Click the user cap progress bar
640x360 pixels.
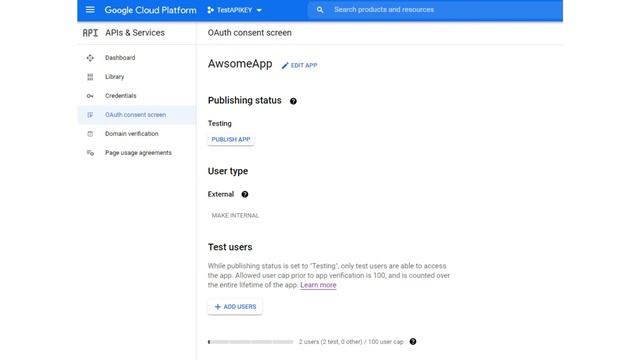[x=251, y=342]
